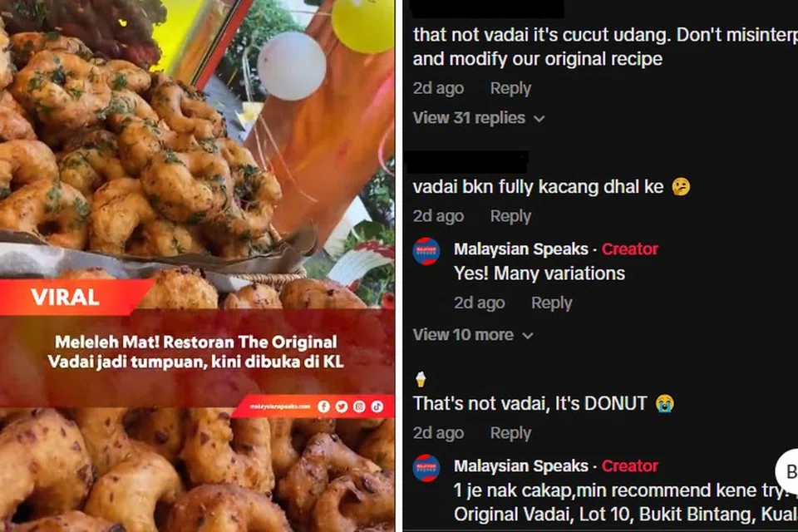798x532 pixels.
Task: Click the Facebook icon on the video banner
Action: coord(323,406)
